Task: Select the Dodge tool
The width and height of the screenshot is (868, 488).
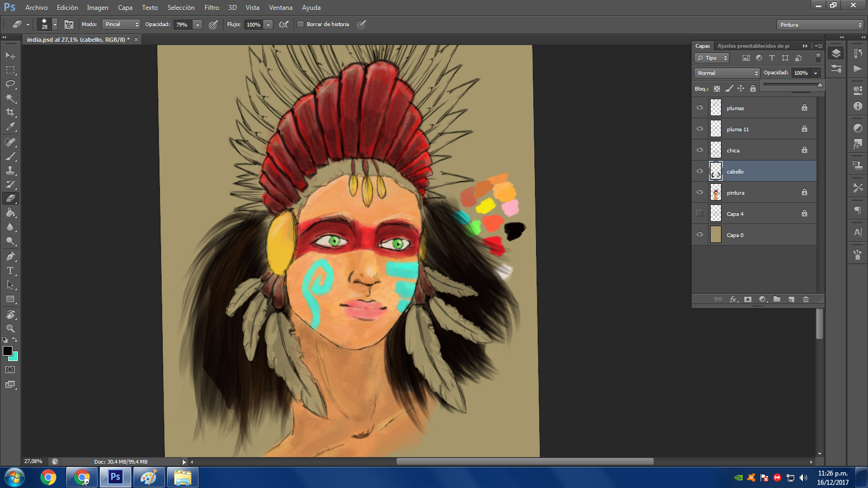Action: pyautogui.click(x=10, y=241)
